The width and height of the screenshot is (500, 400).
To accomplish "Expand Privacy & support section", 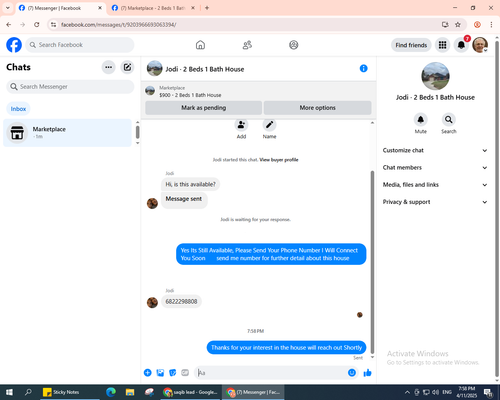I will pyautogui.click(x=435, y=202).
